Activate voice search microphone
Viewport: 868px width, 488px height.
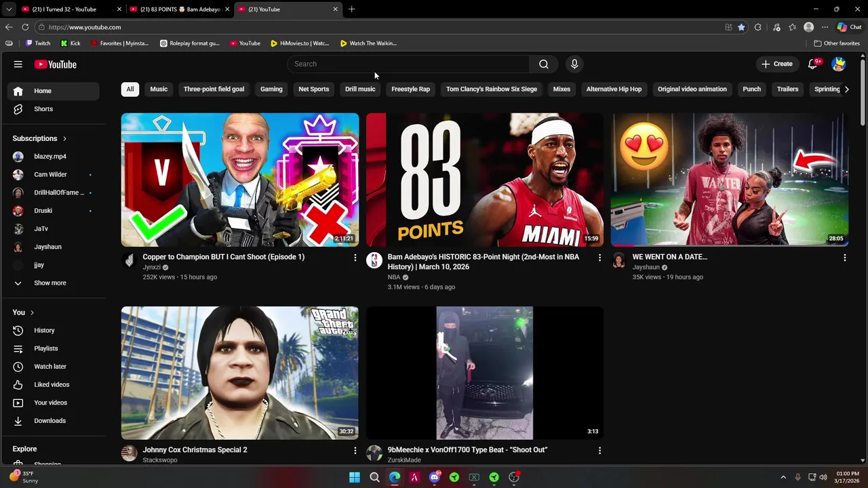(x=574, y=64)
